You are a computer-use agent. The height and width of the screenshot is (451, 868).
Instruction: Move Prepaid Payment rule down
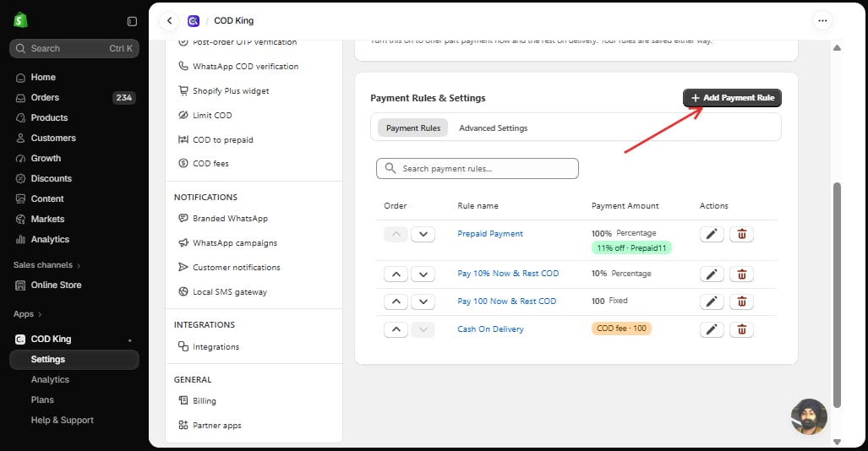[x=423, y=234]
